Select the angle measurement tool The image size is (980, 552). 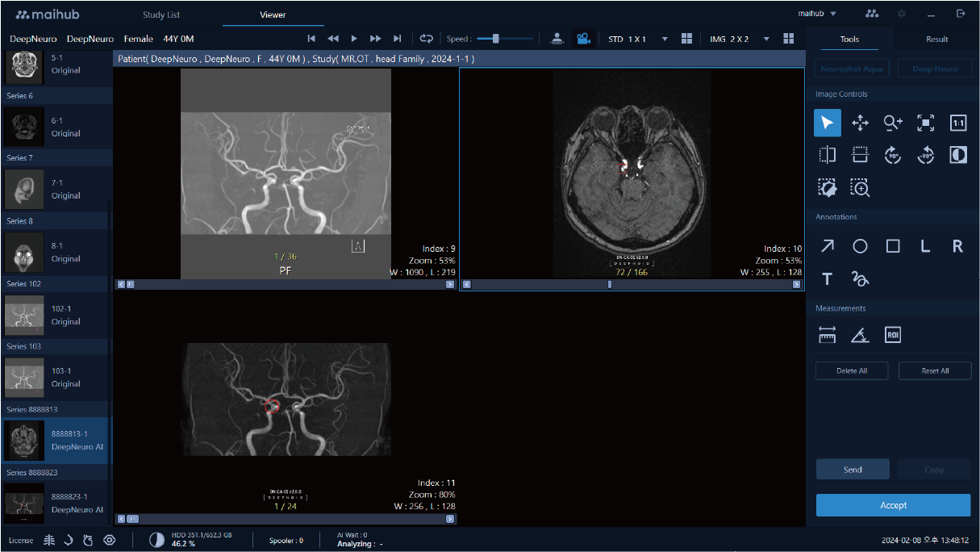[860, 335]
